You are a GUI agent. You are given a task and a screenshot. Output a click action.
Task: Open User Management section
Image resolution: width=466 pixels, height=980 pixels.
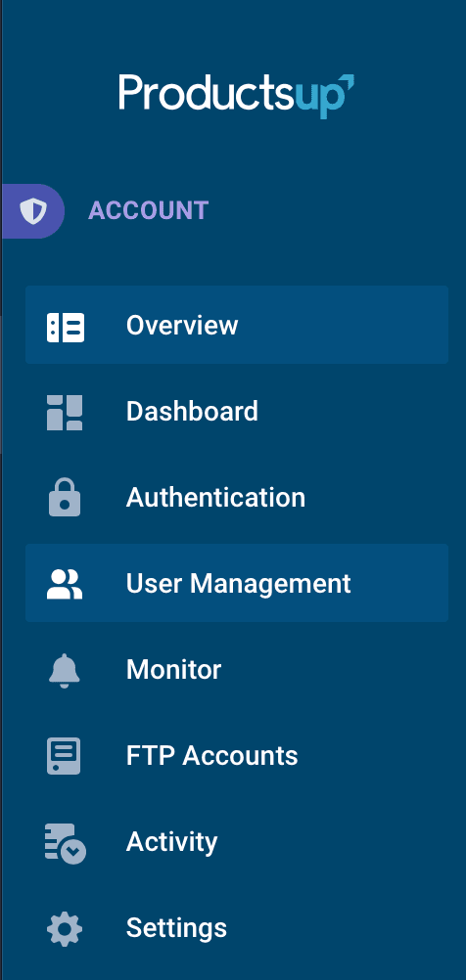237,583
